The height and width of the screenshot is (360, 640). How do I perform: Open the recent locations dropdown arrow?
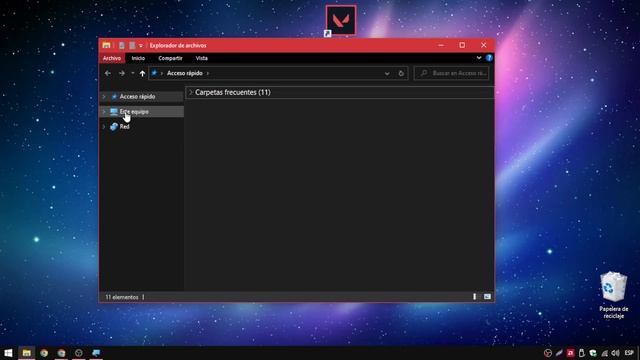[133, 73]
